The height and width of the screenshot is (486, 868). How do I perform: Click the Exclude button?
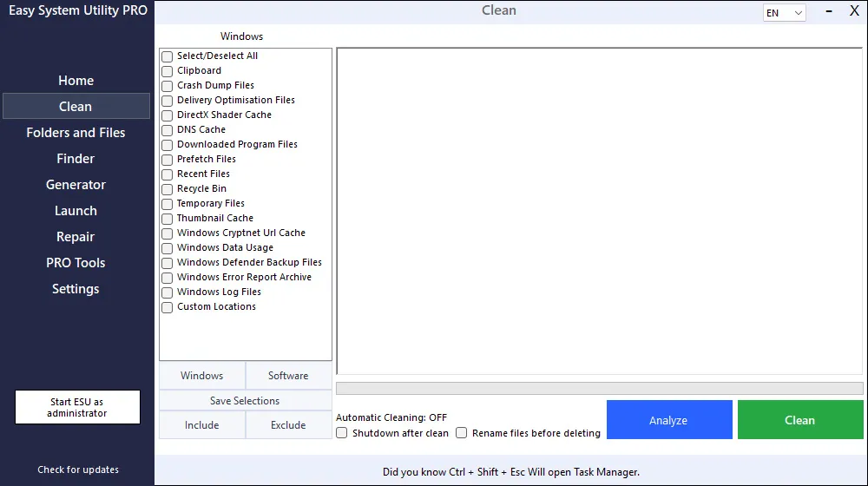coord(288,424)
